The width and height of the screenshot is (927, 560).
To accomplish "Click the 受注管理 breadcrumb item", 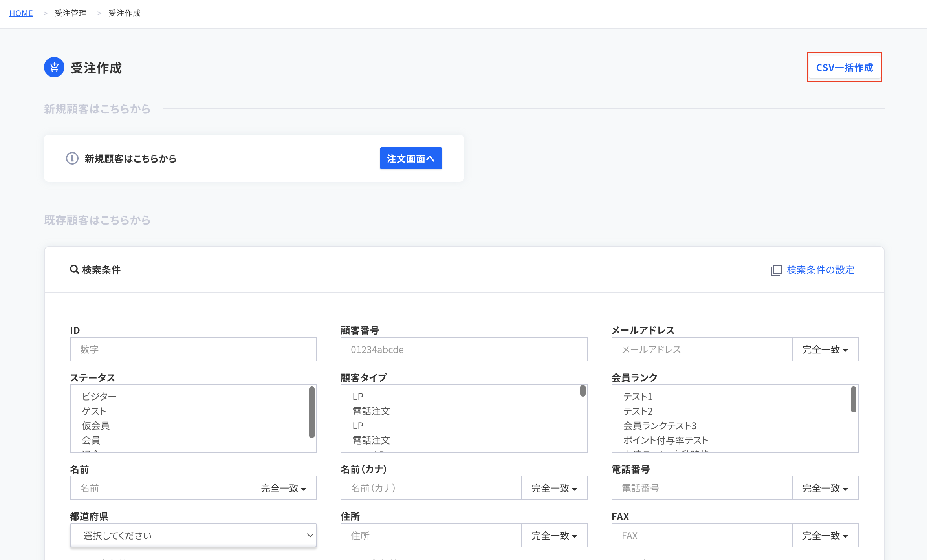I will [x=71, y=13].
